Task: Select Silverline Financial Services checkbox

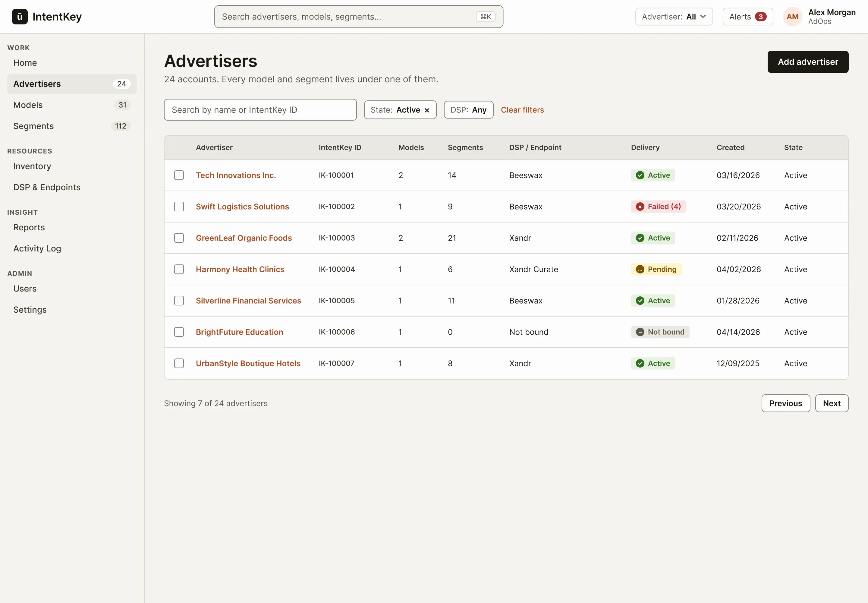Action: tap(179, 301)
